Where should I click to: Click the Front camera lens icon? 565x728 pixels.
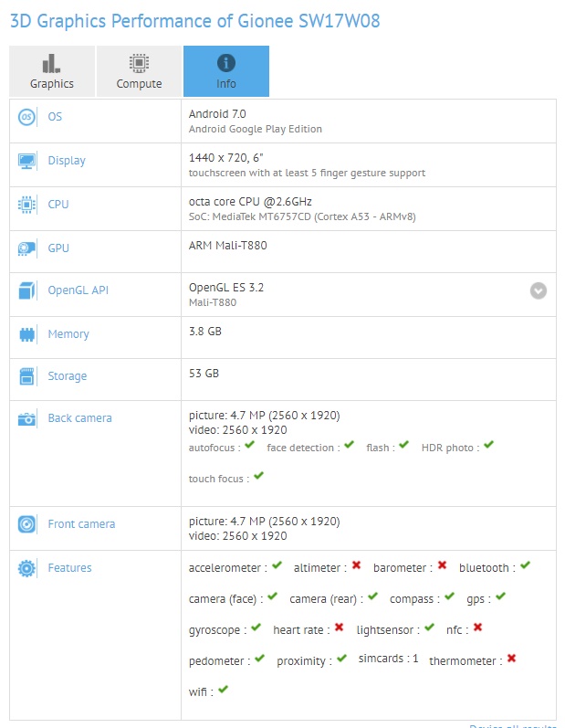[26, 524]
